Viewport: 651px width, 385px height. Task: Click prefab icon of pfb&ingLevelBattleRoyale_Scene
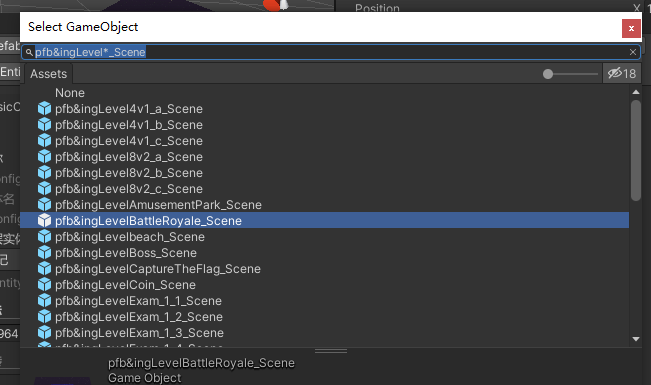(x=44, y=221)
